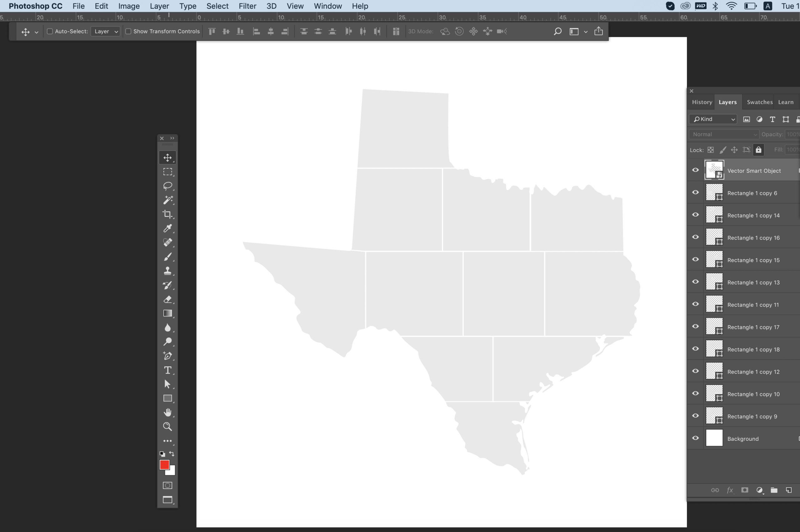
Task: Select the Zoom tool
Action: (x=167, y=426)
